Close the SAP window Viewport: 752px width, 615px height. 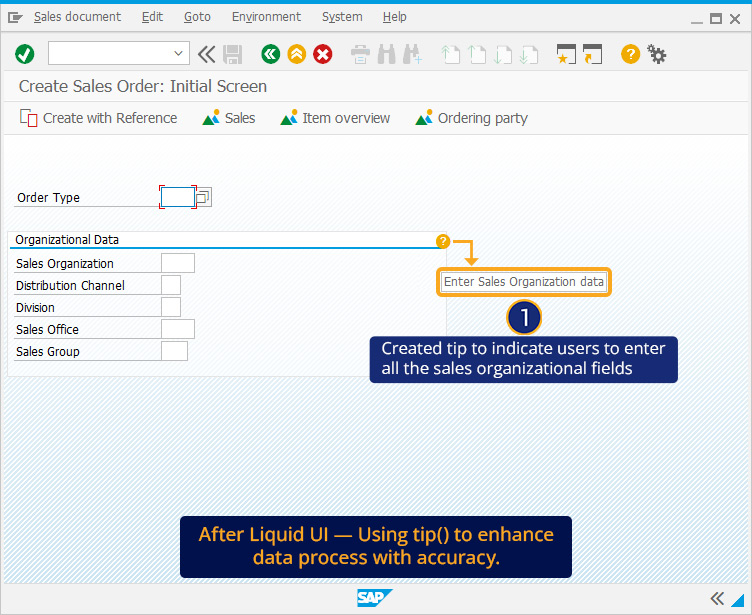click(x=735, y=19)
